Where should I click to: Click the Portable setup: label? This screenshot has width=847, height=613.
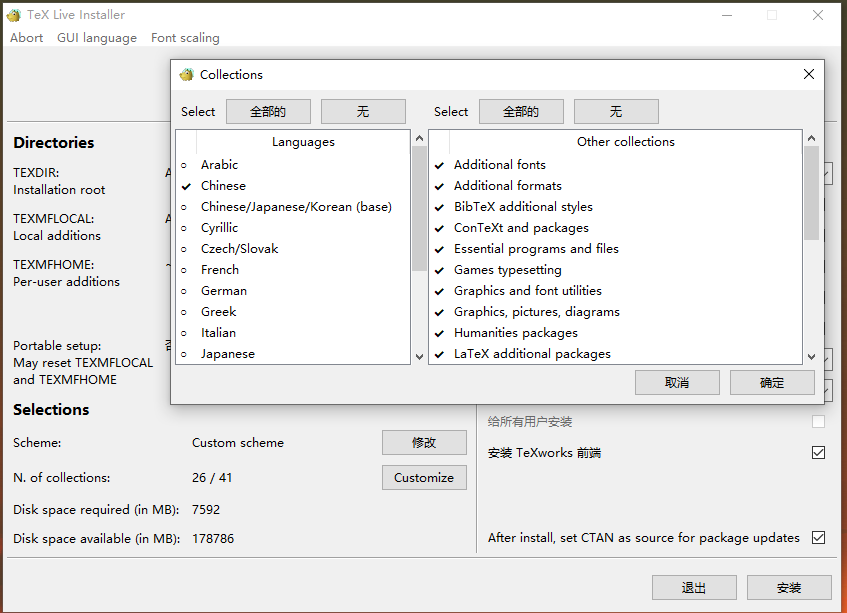coord(57,346)
